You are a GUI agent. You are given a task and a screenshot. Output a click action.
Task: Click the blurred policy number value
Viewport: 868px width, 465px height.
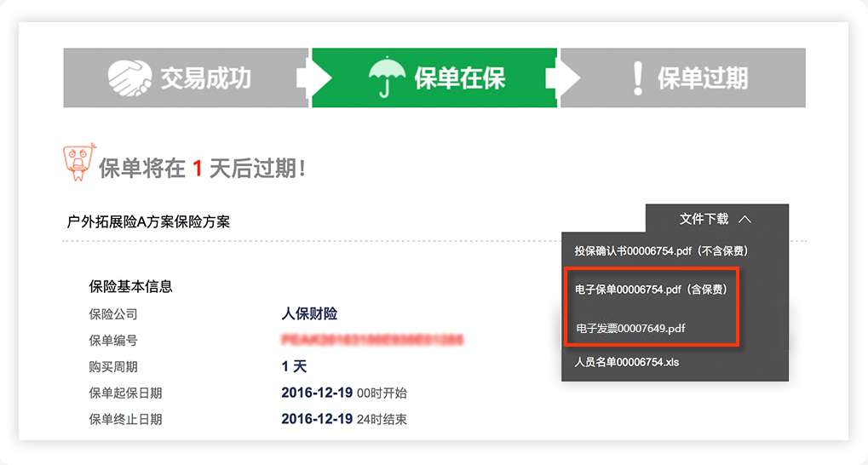372,341
